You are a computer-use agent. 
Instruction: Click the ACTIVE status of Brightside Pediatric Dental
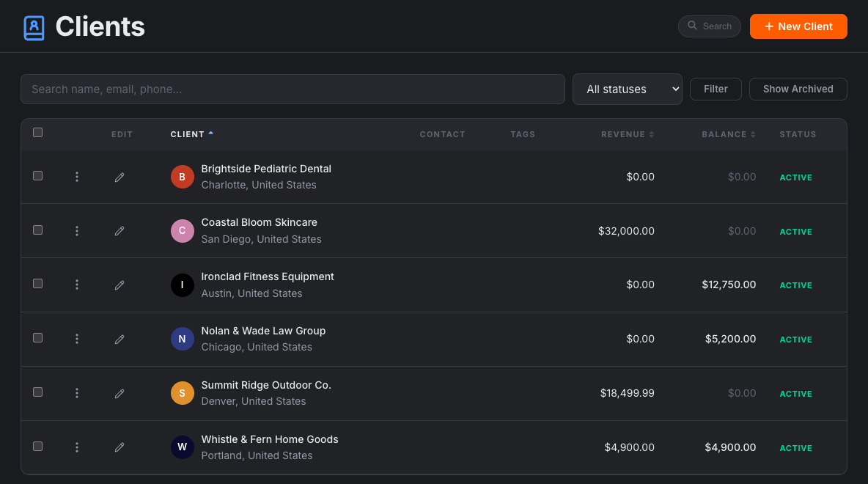[795, 177]
